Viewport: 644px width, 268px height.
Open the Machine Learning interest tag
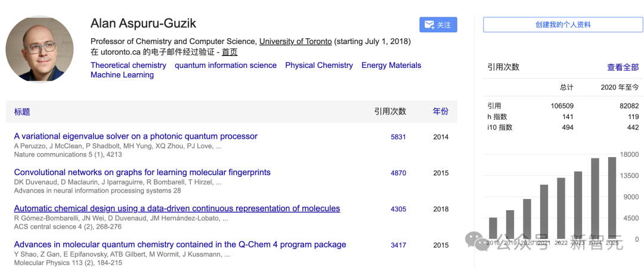pyautogui.click(x=122, y=75)
